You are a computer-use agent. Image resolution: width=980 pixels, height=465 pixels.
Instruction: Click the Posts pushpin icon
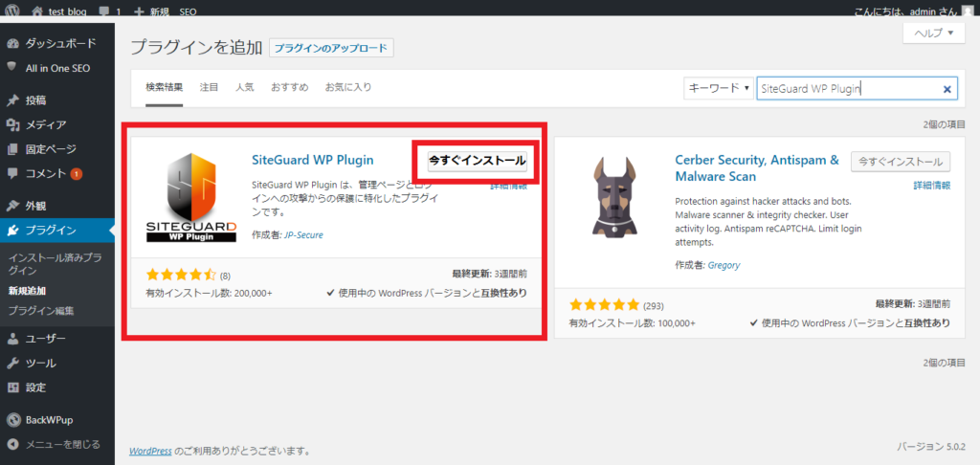coord(12,100)
